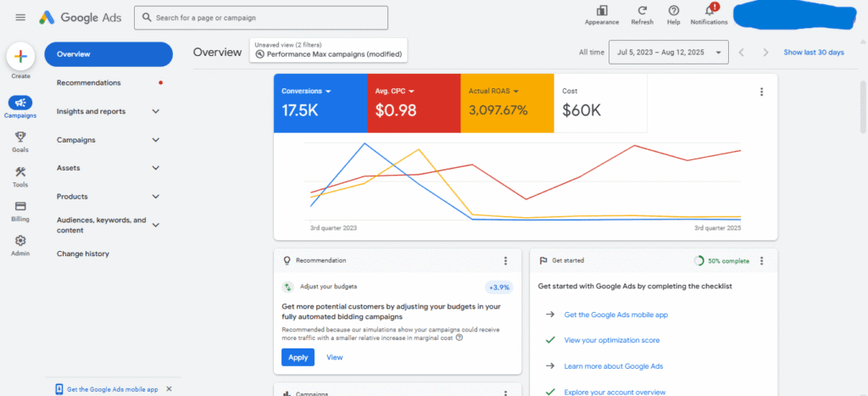
Task: Click the Refresh icon
Action: (643, 10)
